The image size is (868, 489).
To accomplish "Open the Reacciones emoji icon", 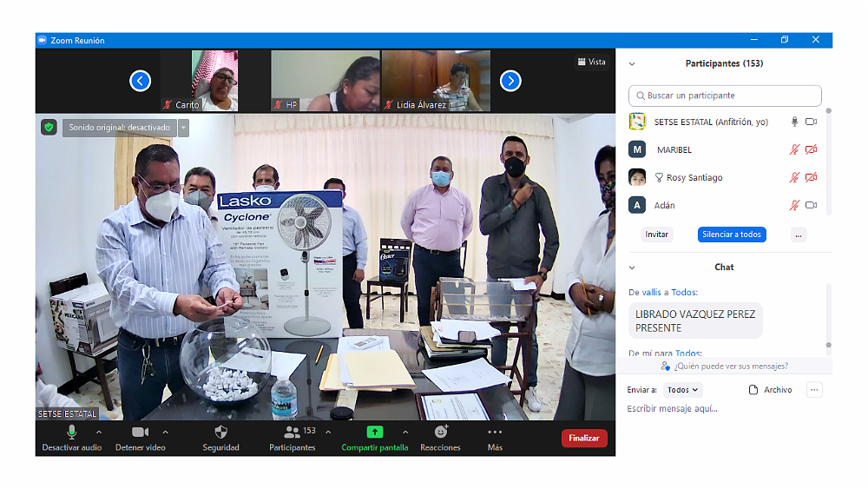I will click(x=440, y=432).
